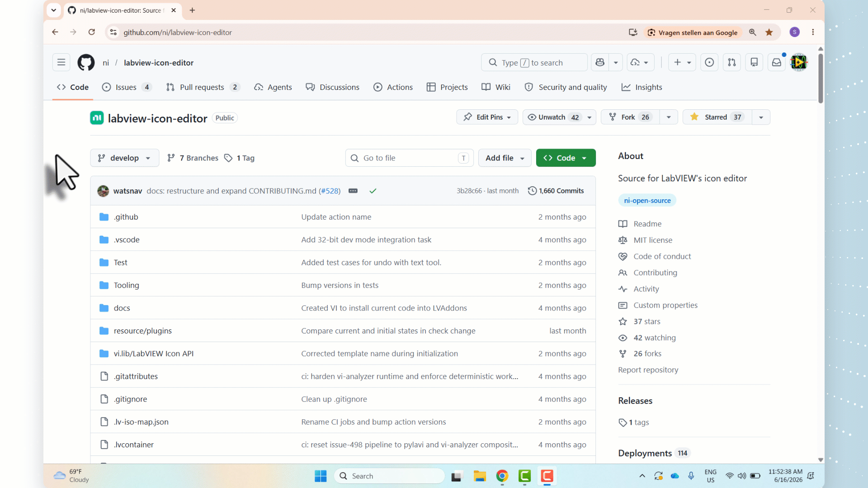Viewport: 868px width, 488px height.
Task: Open the Tooling folder
Action: click(126, 285)
